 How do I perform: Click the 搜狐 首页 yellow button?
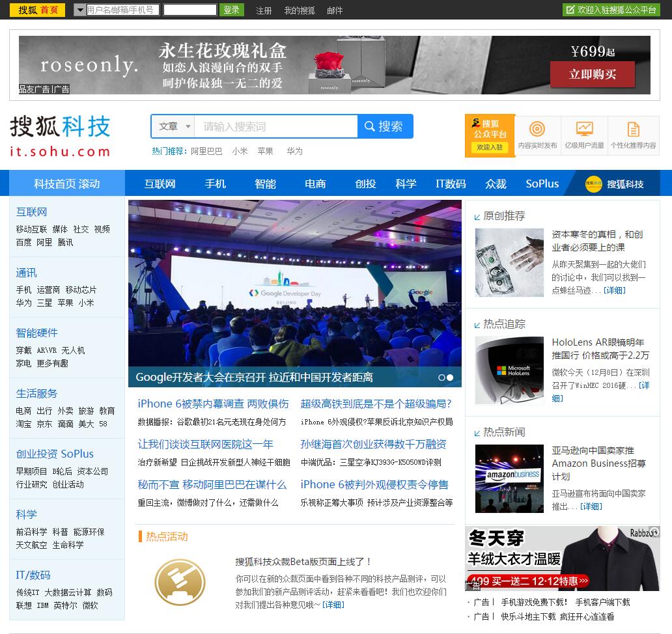37,10
